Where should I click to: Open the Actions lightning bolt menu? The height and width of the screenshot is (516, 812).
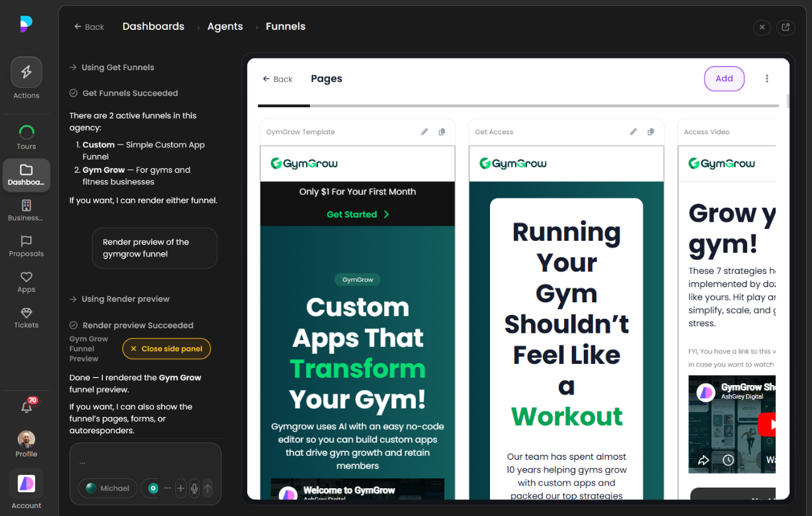pyautogui.click(x=26, y=72)
